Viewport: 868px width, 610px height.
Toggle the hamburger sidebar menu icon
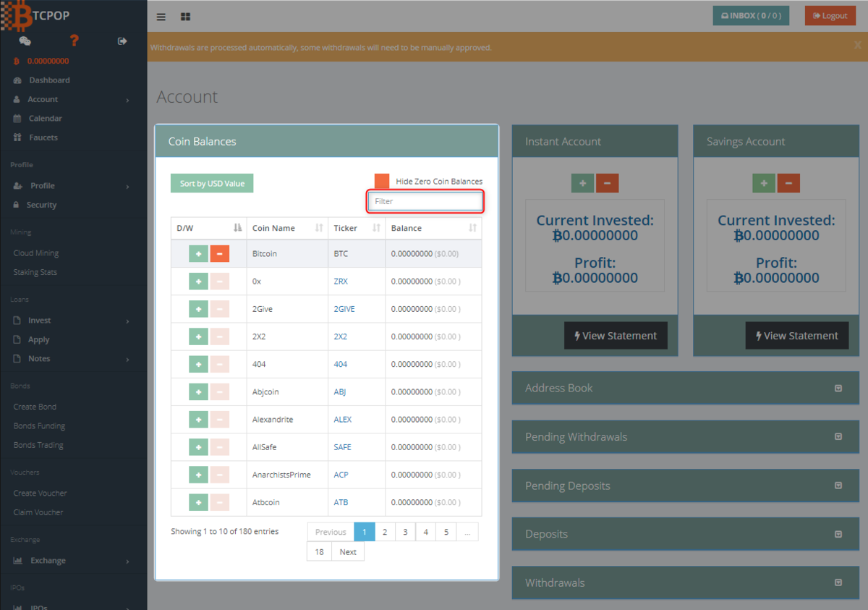(161, 17)
